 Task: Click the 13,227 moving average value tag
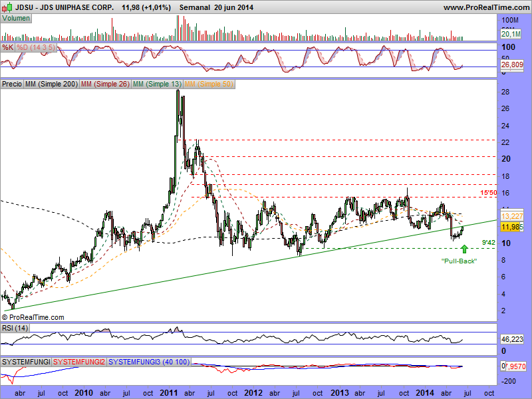pyautogui.click(x=512, y=216)
